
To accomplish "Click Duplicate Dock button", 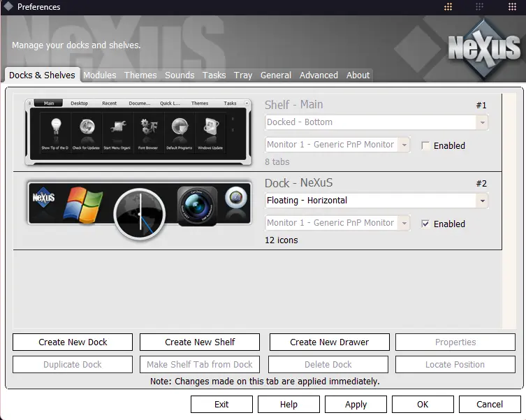I will (x=73, y=365).
